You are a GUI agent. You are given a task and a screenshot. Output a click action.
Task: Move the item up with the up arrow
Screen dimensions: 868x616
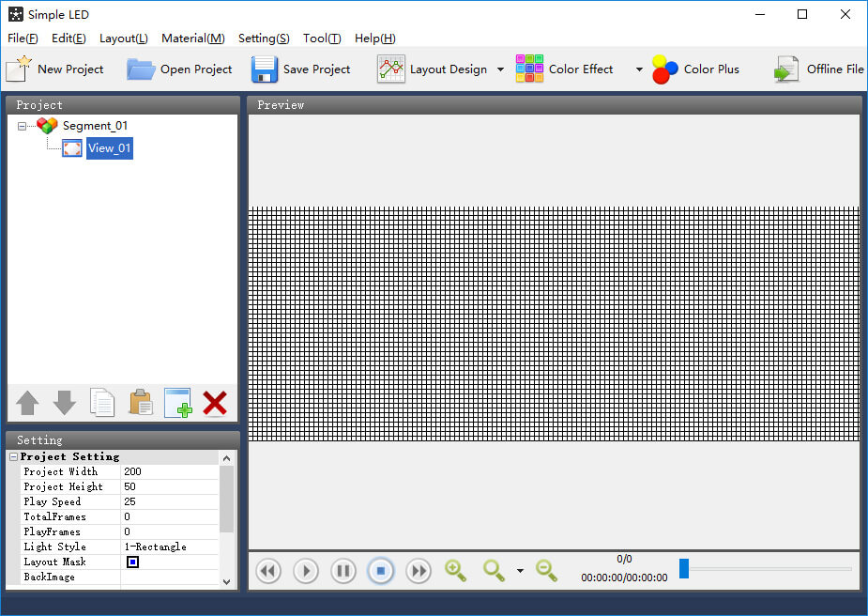pyautogui.click(x=27, y=403)
